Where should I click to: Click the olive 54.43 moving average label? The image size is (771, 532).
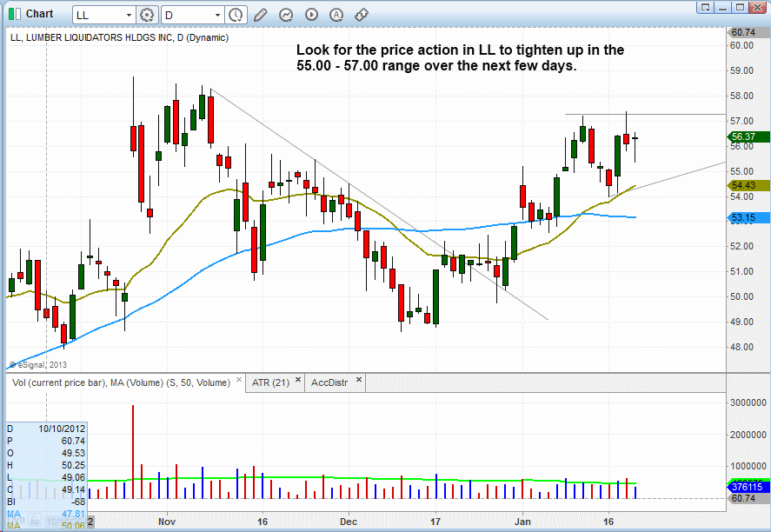(748, 185)
